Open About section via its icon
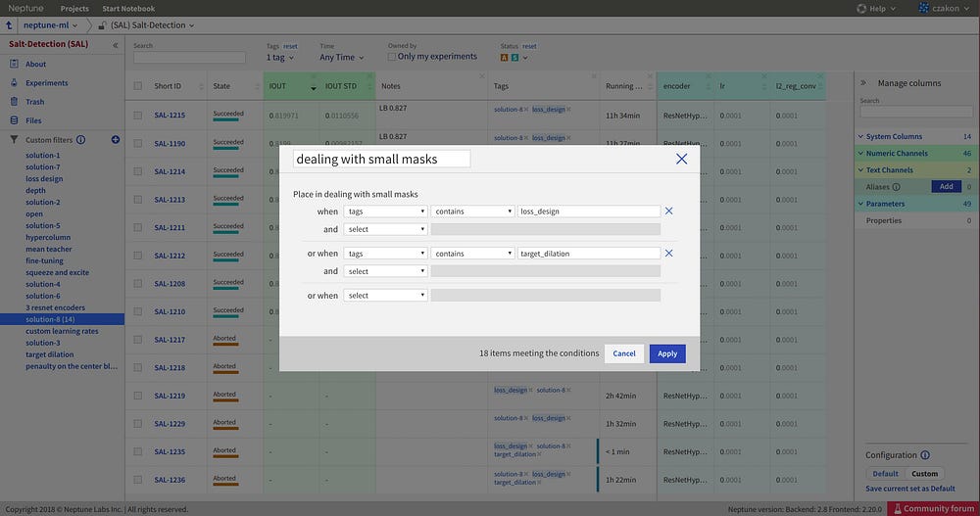This screenshot has width=980, height=516. pyautogui.click(x=14, y=64)
